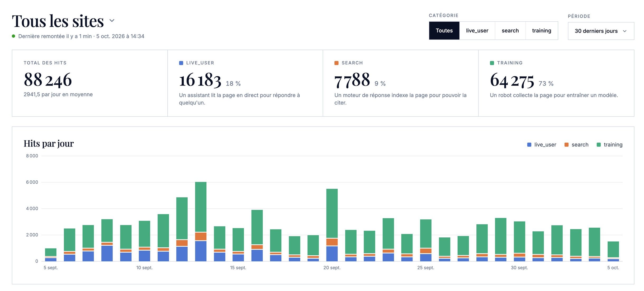Click the 10 sept. axis label
This screenshot has height=291, width=644.
144,268
